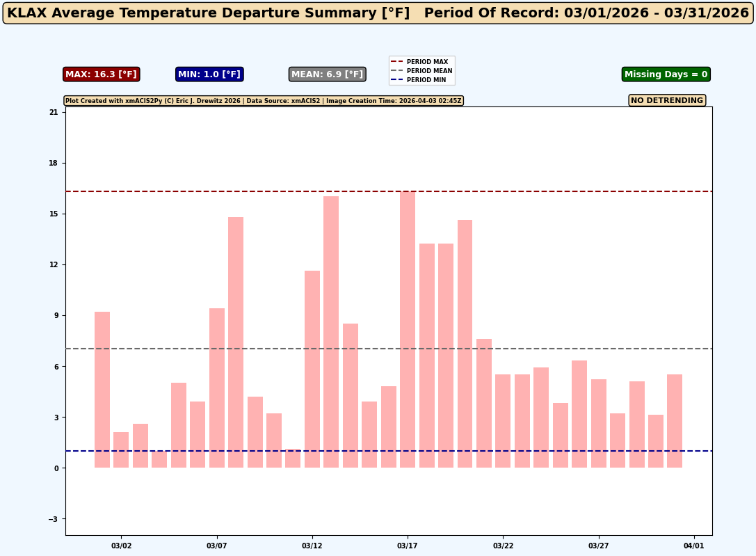
Task: Click the y-axis tick label 0
Action: click(56, 468)
